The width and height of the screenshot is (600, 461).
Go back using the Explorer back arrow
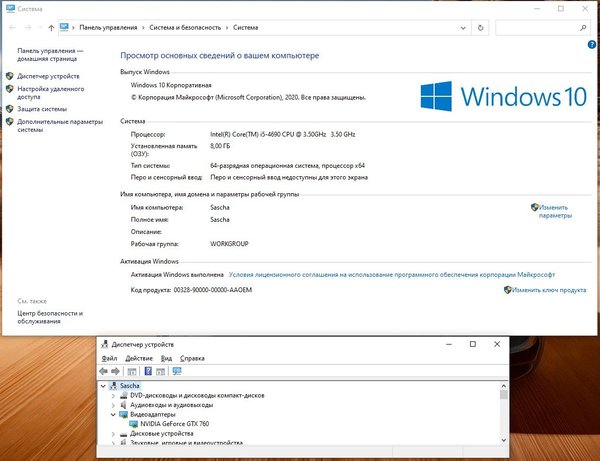pyautogui.click(x=12, y=28)
